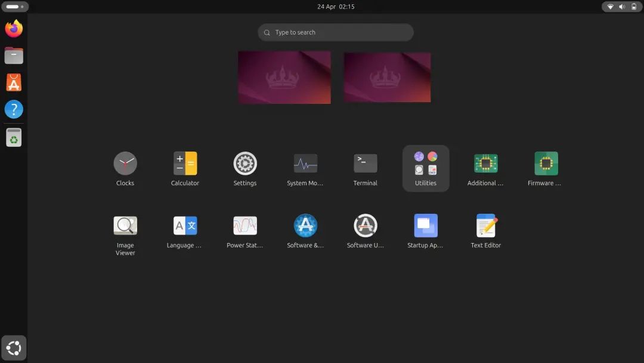Start System Monitor
The width and height of the screenshot is (644, 363).
[x=305, y=162]
